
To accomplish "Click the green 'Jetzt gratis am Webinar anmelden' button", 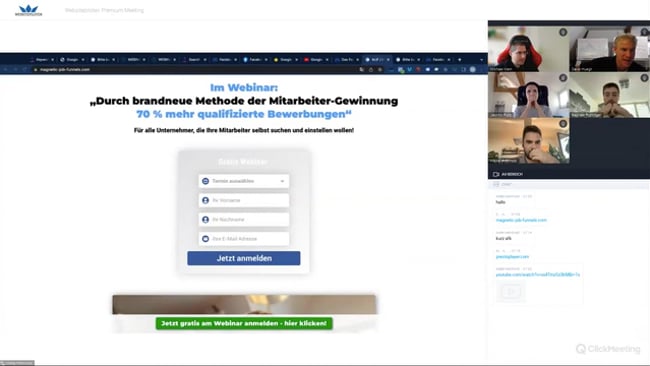I will coord(244,323).
